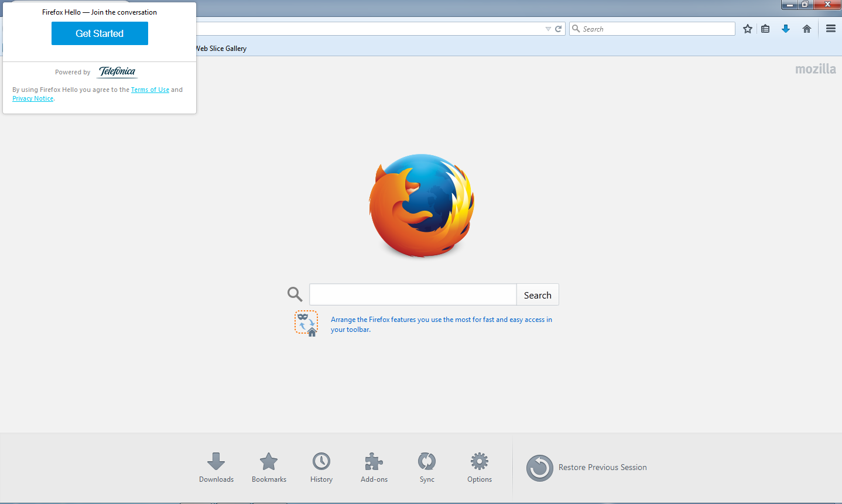The image size is (842, 504).
Task: Open Bookmarks from the bottom launcher
Action: pyautogui.click(x=269, y=467)
